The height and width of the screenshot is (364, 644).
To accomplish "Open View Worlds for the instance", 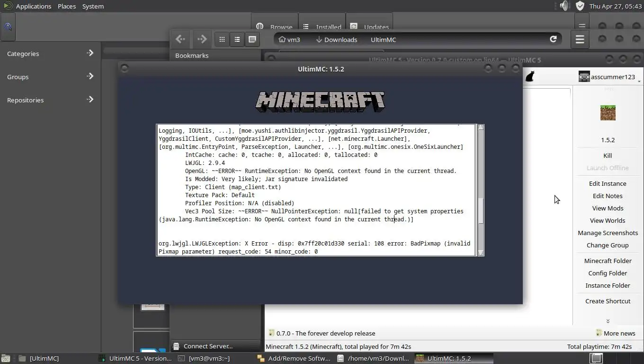I will 608,220.
